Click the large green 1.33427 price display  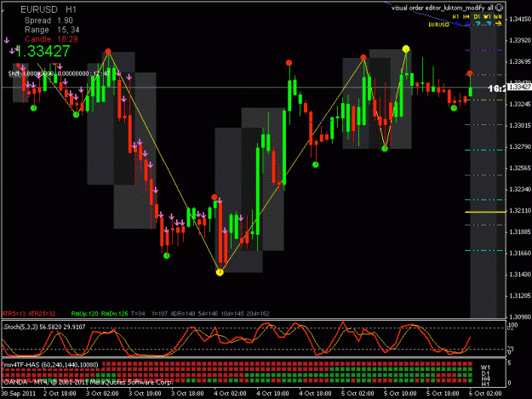click(x=43, y=52)
